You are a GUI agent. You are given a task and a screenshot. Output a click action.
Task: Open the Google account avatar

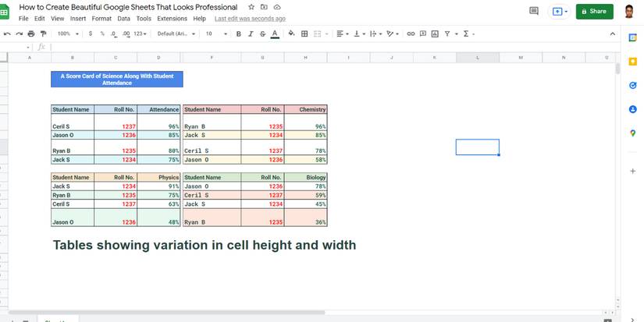coord(629,12)
